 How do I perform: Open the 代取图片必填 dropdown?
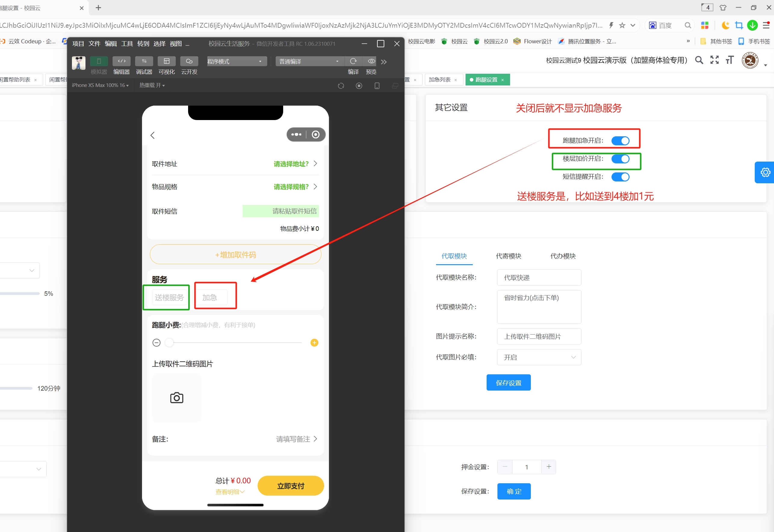pos(539,357)
